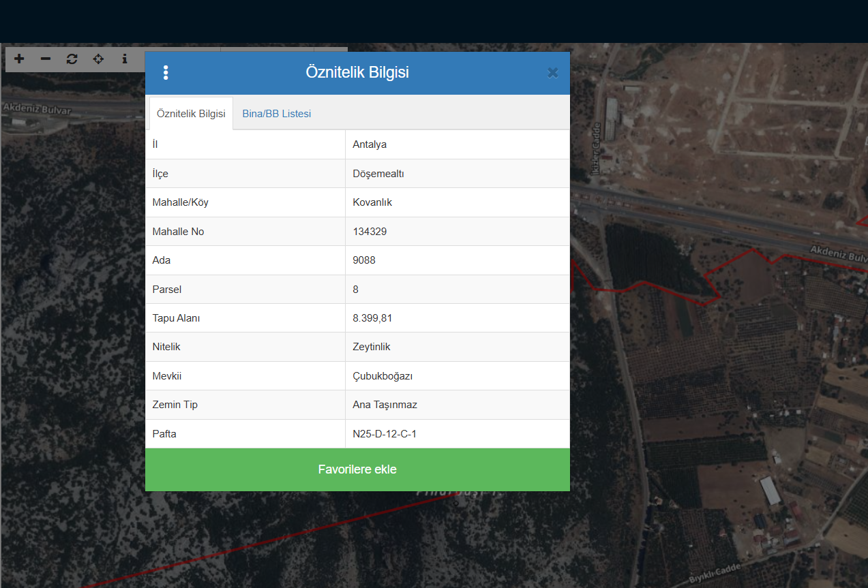
Task: Click the crosshair locate icon
Action: (x=98, y=59)
